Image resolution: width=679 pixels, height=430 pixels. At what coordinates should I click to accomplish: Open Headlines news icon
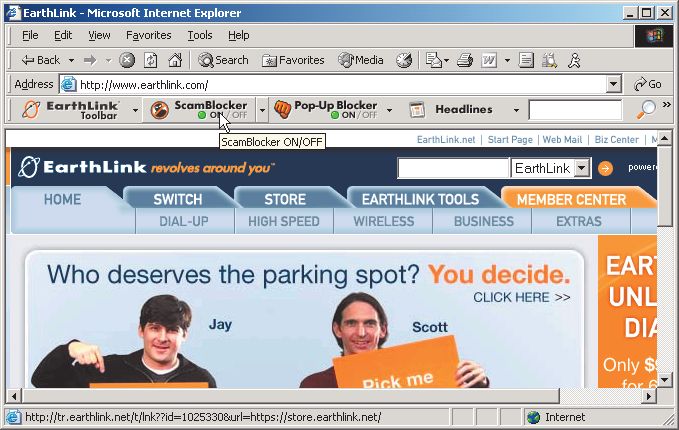(x=417, y=110)
